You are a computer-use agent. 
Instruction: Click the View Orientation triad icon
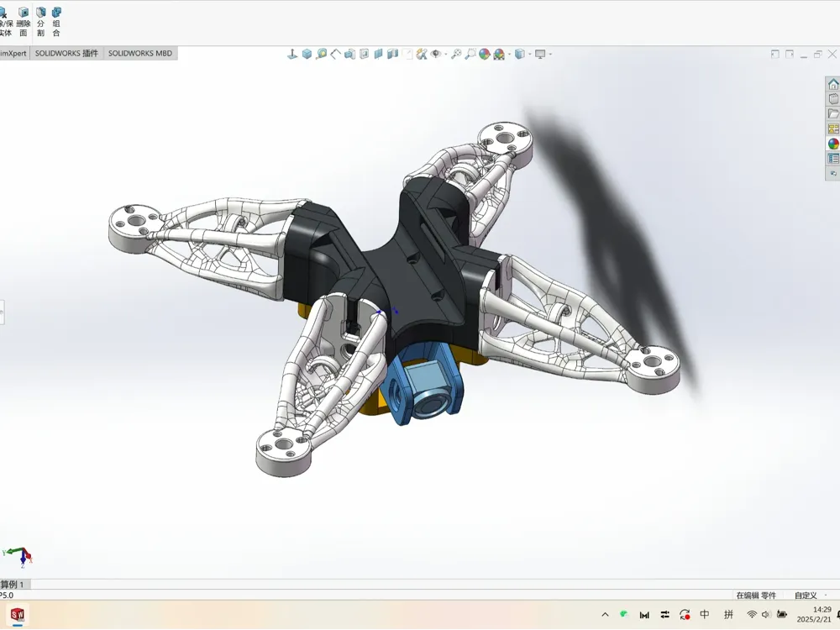pos(292,54)
